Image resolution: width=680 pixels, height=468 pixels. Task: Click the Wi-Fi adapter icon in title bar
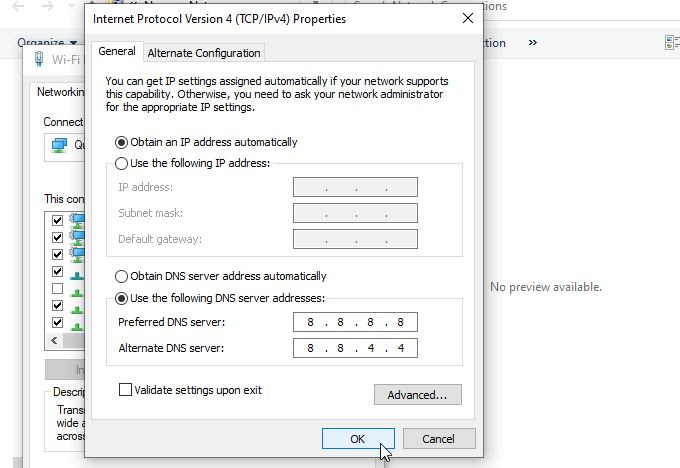pyautogui.click(x=39, y=59)
